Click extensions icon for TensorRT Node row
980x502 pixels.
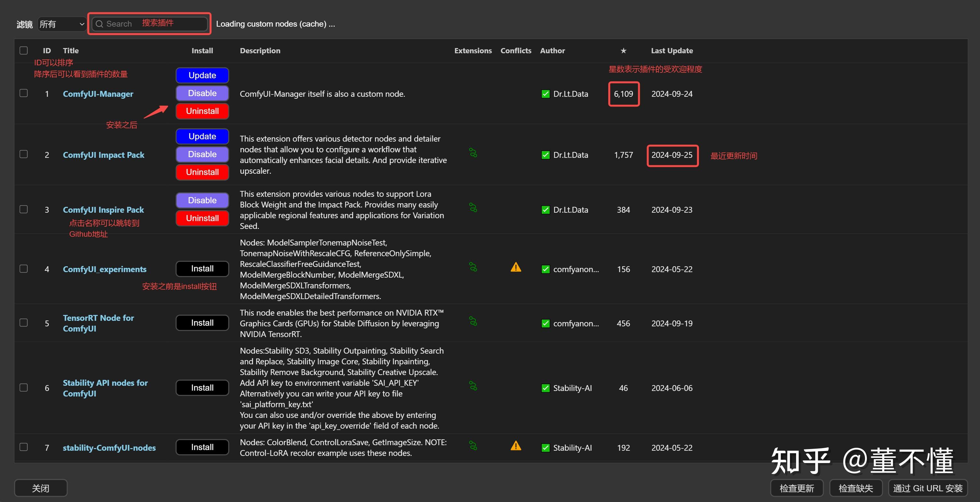pos(473,322)
